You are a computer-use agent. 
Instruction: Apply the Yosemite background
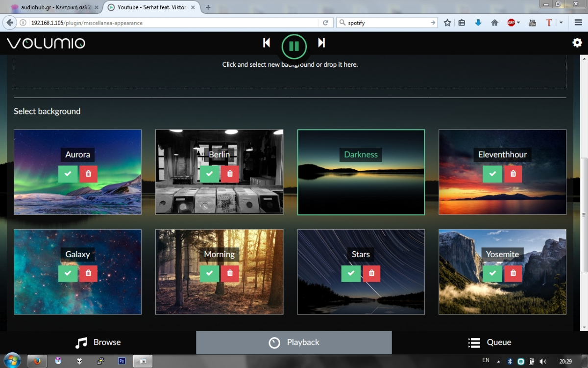click(492, 273)
